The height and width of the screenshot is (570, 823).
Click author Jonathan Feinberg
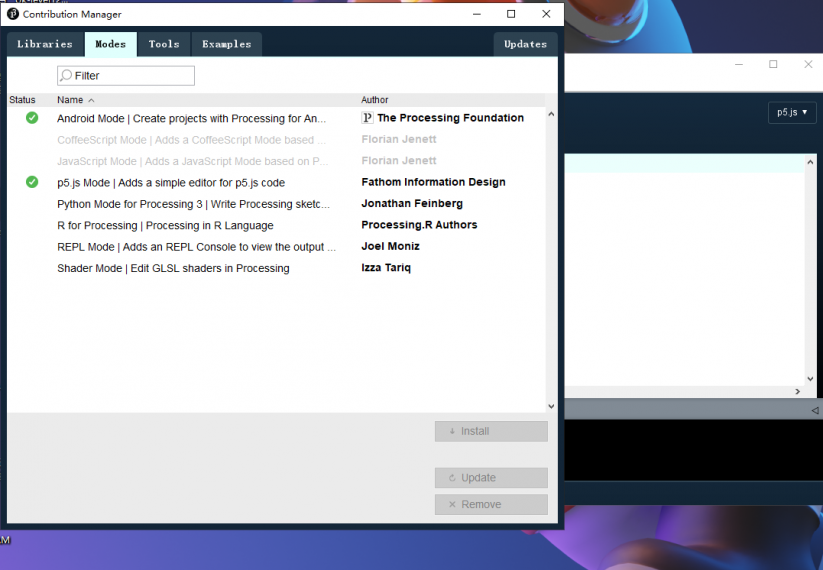pyautogui.click(x=412, y=203)
